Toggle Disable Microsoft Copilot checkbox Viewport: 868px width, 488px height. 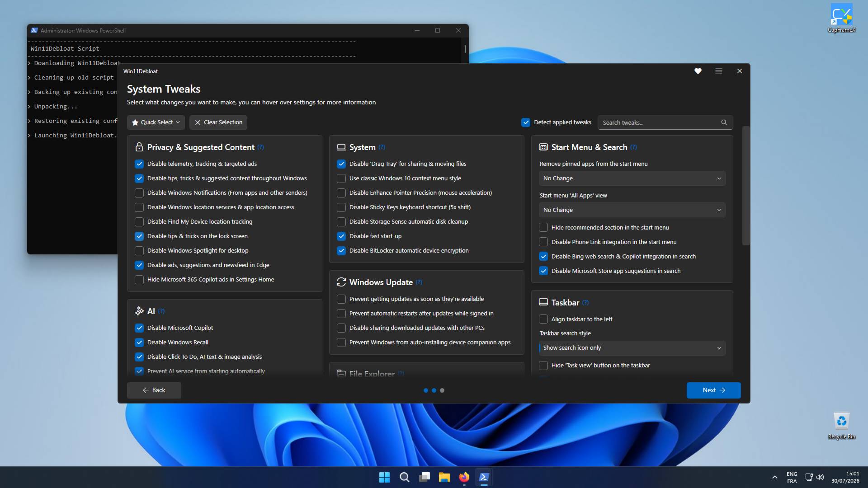tap(139, 328)
